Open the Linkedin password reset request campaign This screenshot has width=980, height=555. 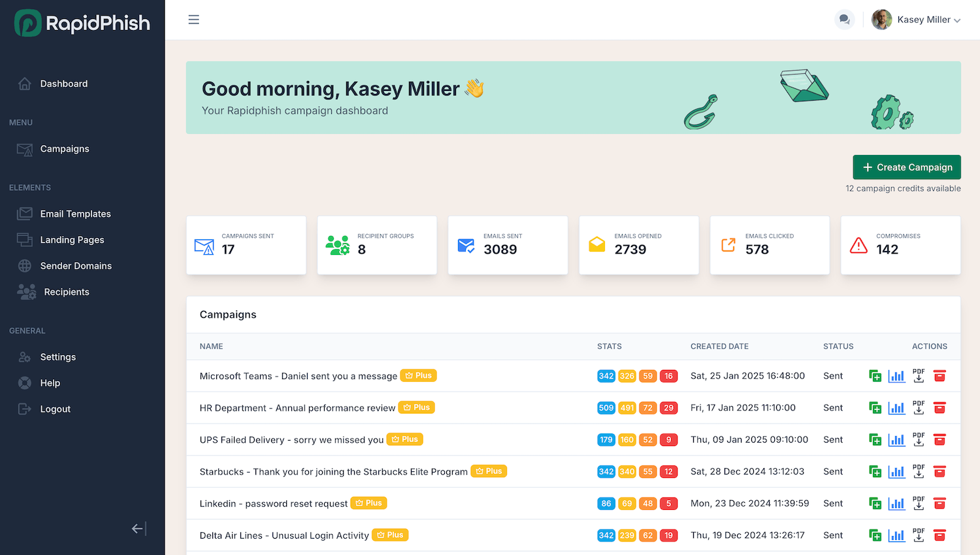pos(273,503)
